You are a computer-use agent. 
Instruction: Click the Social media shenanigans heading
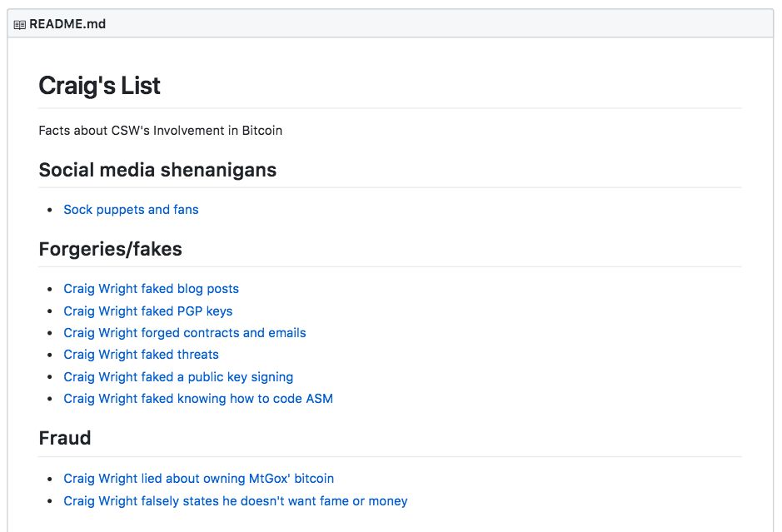[157, 170]
